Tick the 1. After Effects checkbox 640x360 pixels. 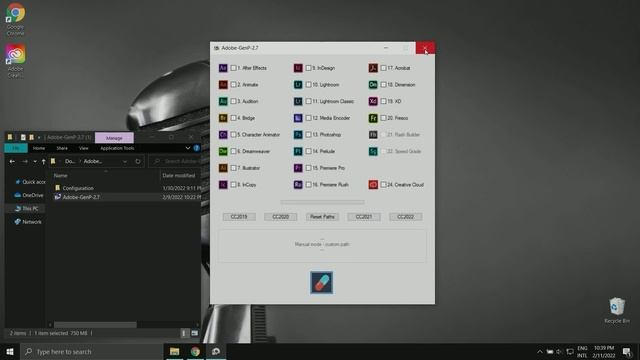pyautogui.click(x=233, y=68)
